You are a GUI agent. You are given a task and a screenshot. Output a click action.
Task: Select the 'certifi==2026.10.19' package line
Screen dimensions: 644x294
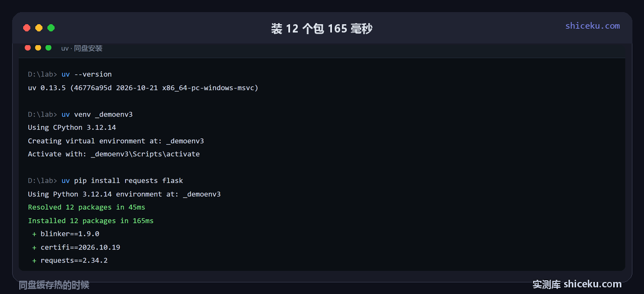click(x=76, y=247)
